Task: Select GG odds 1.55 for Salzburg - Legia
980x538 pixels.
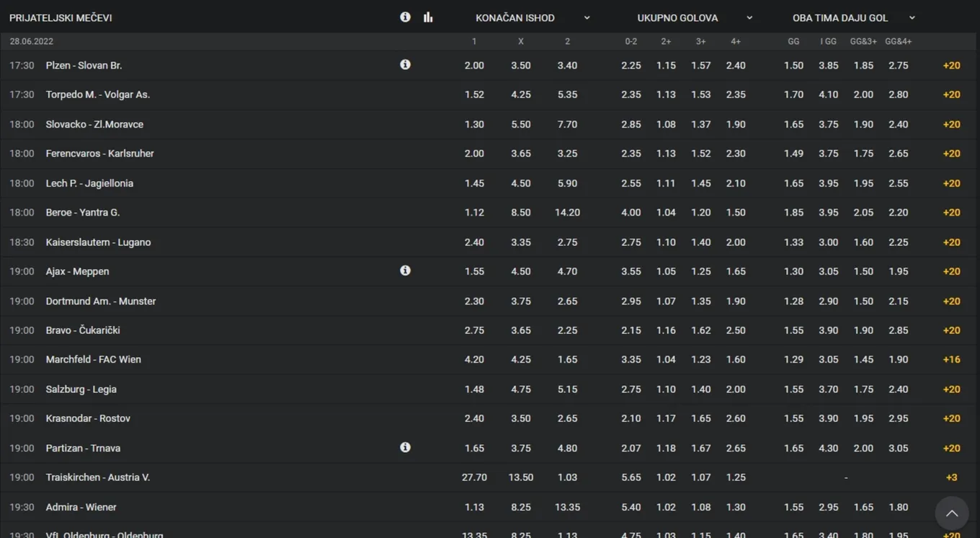Action: [x=793, y=389]
